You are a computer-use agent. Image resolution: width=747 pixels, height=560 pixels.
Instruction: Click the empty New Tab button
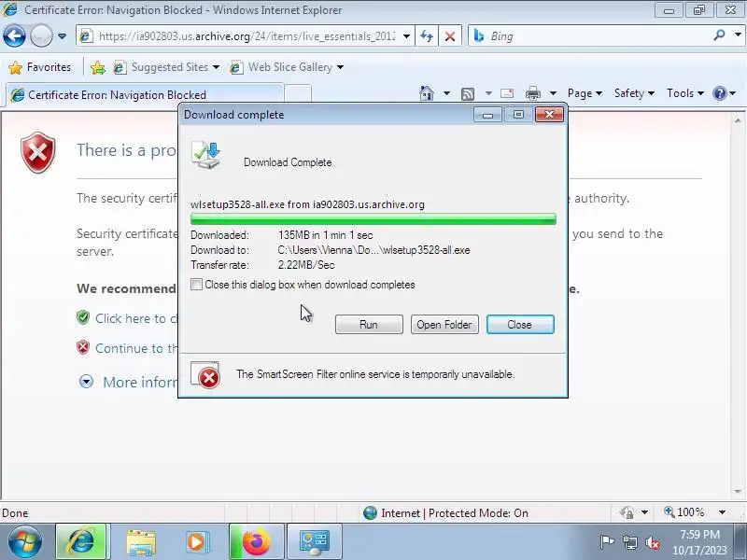[x=298, y=94]
